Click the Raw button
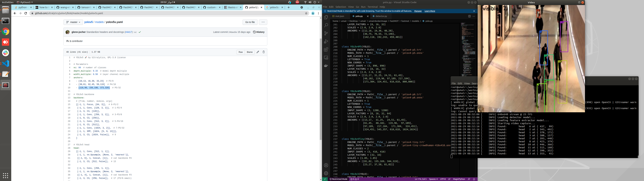The image size is (644, 181). coord(240,52)
